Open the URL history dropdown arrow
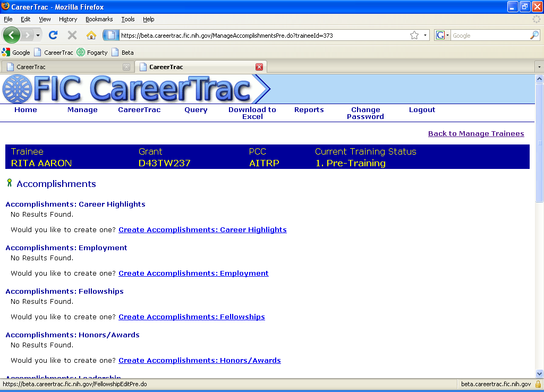Screen dimensions: 544x392 click(425, 36)
